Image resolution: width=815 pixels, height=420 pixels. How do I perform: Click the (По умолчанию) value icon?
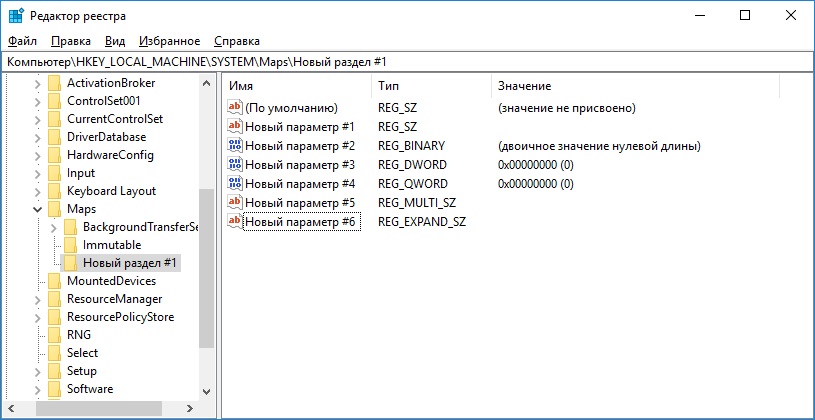235,107
